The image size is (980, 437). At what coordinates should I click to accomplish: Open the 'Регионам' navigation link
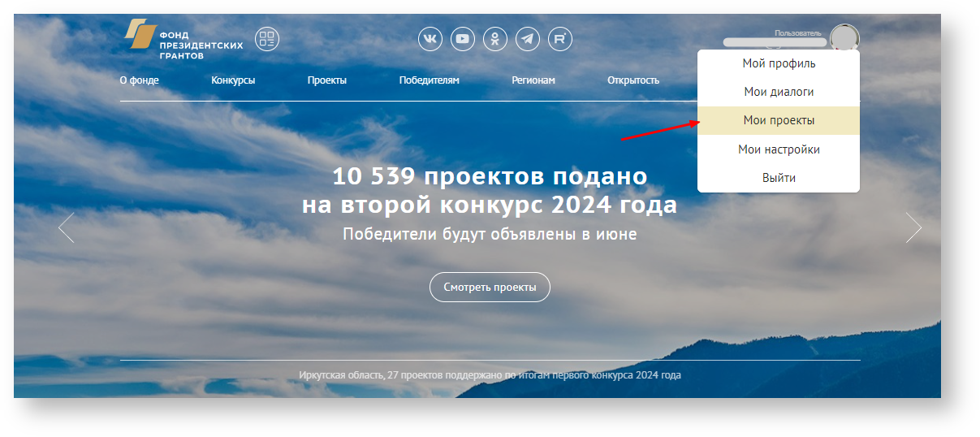click(533, 80)
